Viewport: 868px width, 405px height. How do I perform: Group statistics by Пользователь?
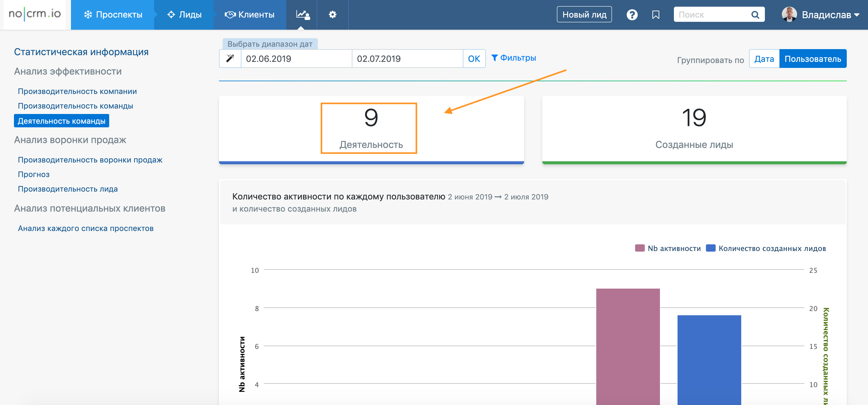pos(812,59)
